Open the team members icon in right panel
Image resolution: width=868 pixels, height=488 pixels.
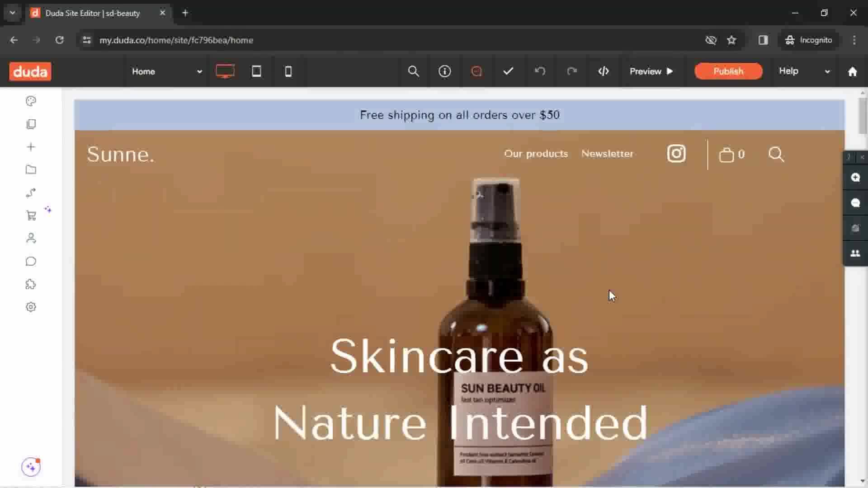click(855, 253)
